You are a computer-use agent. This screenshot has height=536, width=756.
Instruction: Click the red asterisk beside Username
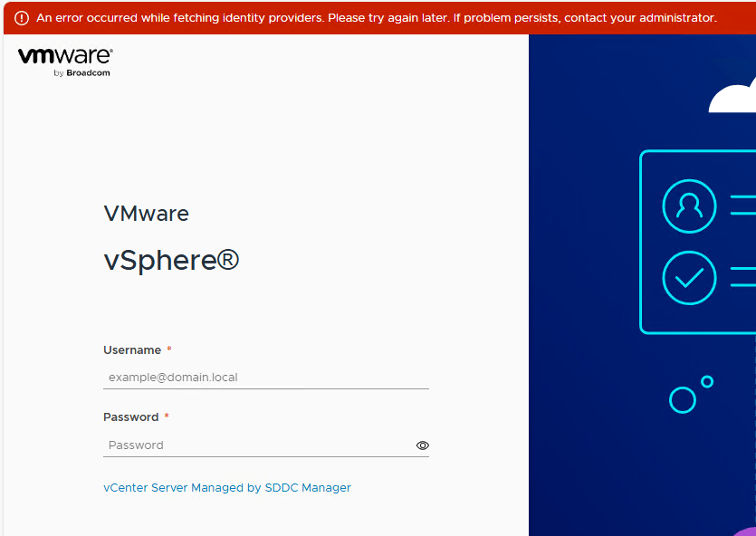coord(169,350)
